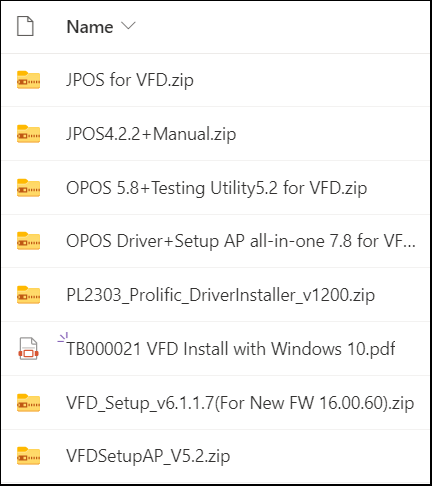Open VFD_Setup_v6.1.1.7(For New FW 16.00.60).zip

[x=240, y=403]
